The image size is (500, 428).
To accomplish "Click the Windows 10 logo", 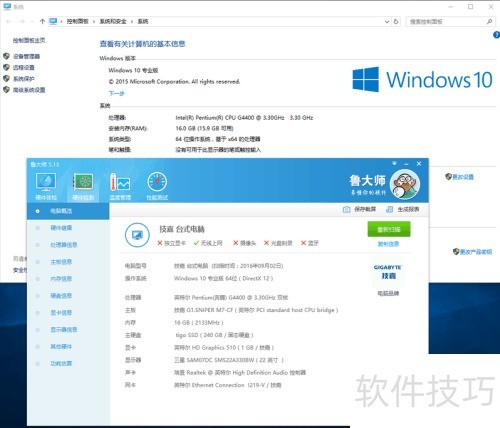I will pyautogui.click(x=422, y=79).
